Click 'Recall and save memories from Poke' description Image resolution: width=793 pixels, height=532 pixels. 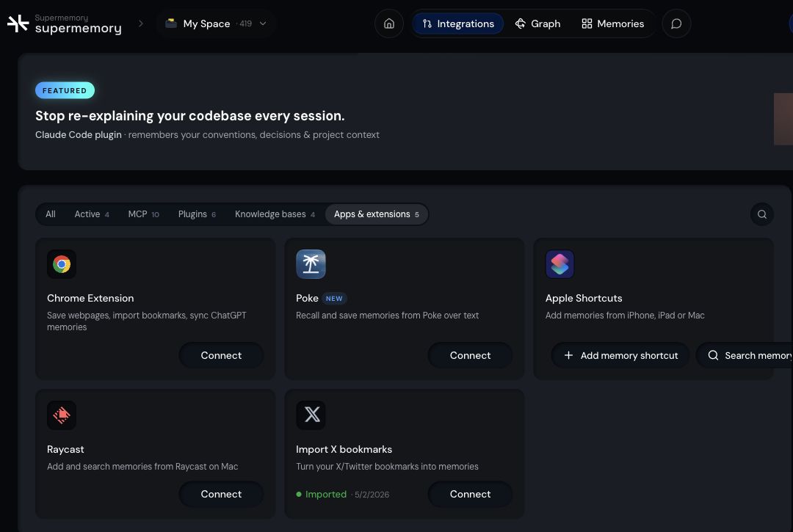coord(388,316)
